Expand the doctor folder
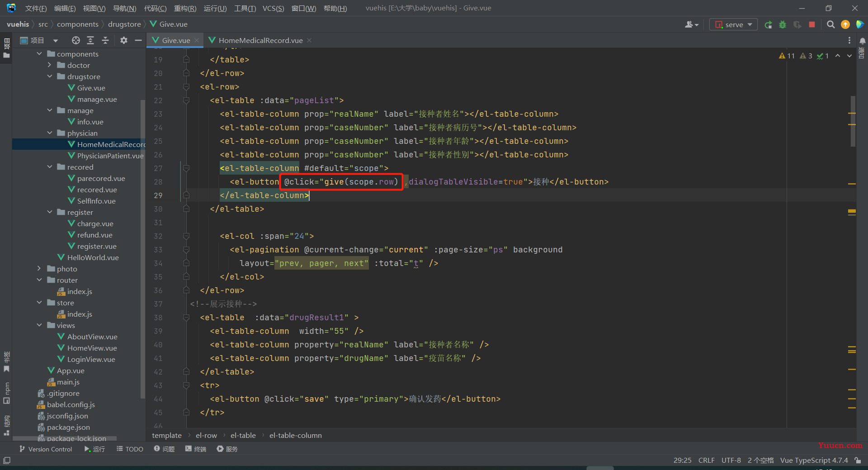Viewport: 868px width, 470px height. pyautogui.click(x=50, y=65)
